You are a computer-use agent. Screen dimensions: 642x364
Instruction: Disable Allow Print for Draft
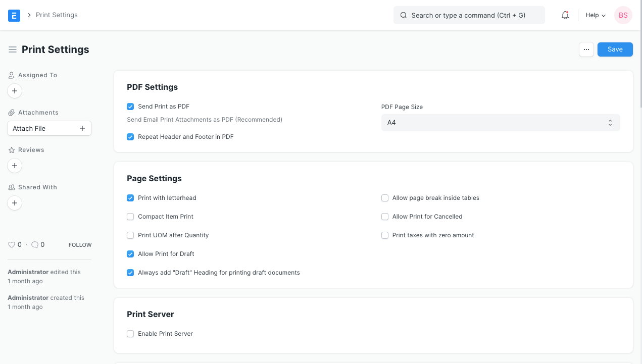[130, 254]
